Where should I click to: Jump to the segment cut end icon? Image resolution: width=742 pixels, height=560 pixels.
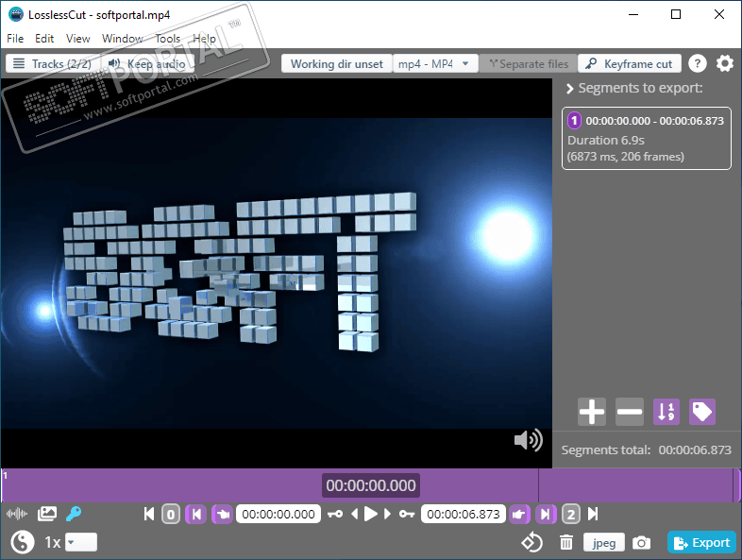[x=546, y=514]
